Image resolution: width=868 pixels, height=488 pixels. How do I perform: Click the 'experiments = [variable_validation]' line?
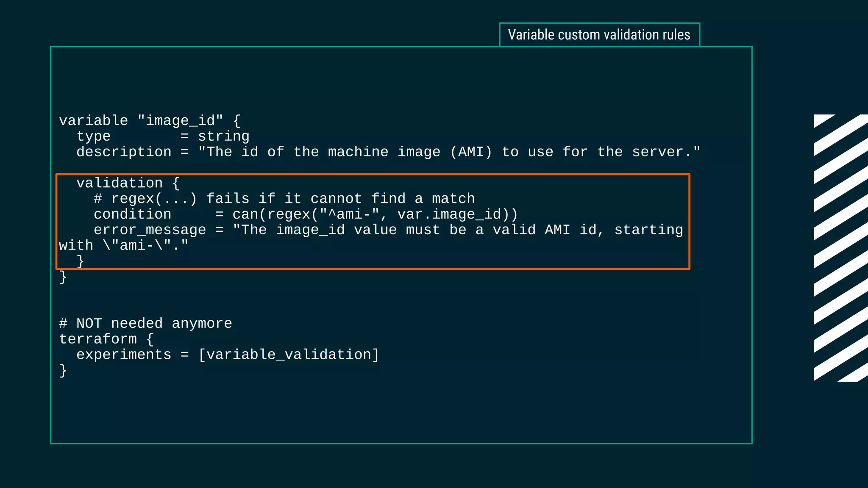click(x=228, y=355)
